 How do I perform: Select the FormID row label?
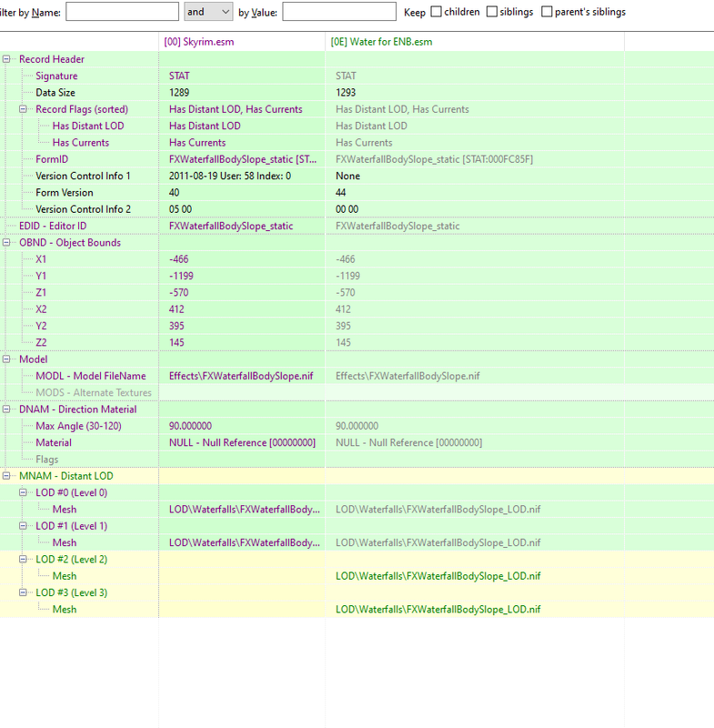click(52, 159)
